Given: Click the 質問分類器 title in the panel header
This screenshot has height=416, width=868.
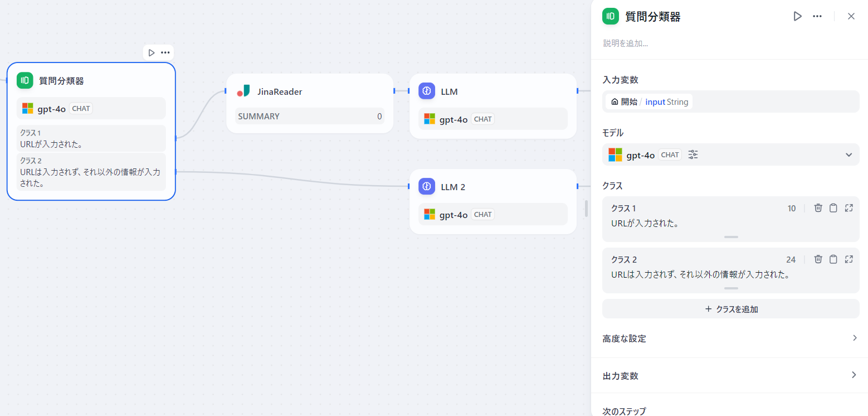Looking at the screenshot, I should (653, 16).
